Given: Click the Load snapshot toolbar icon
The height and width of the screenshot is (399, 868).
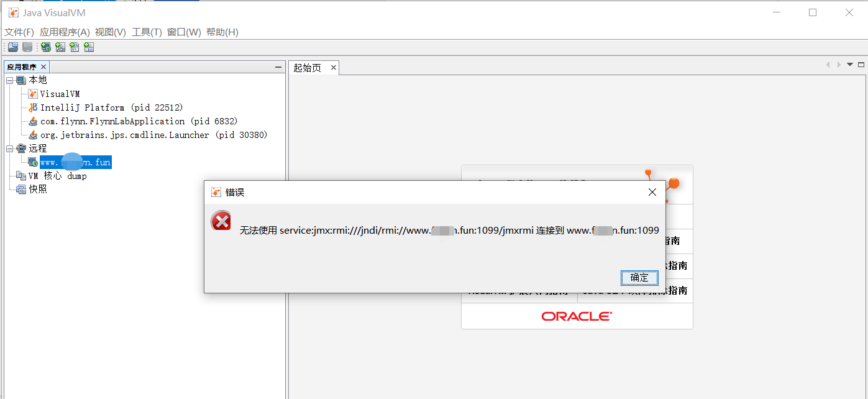Looking at the screenshot, I should 12,47.
